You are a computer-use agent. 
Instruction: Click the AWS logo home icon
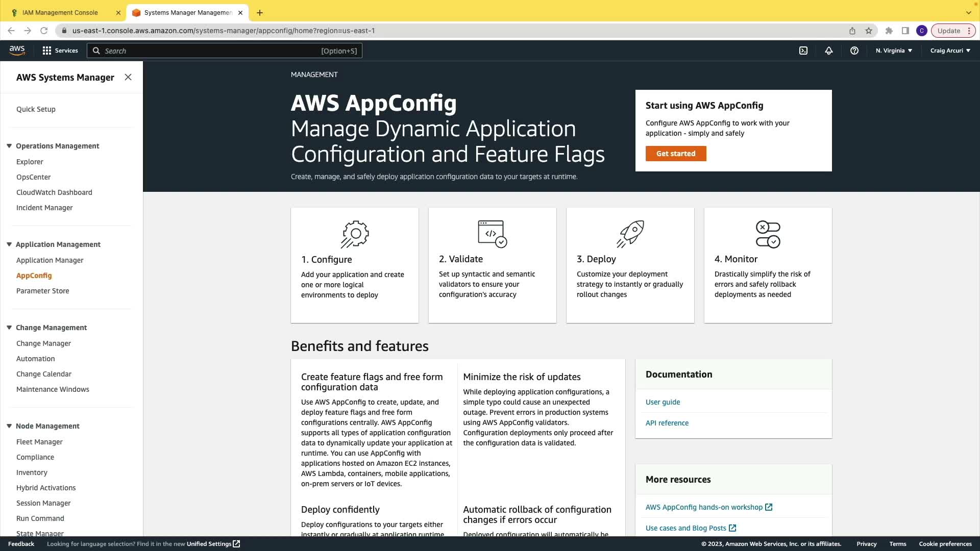(x=17, y=50)
